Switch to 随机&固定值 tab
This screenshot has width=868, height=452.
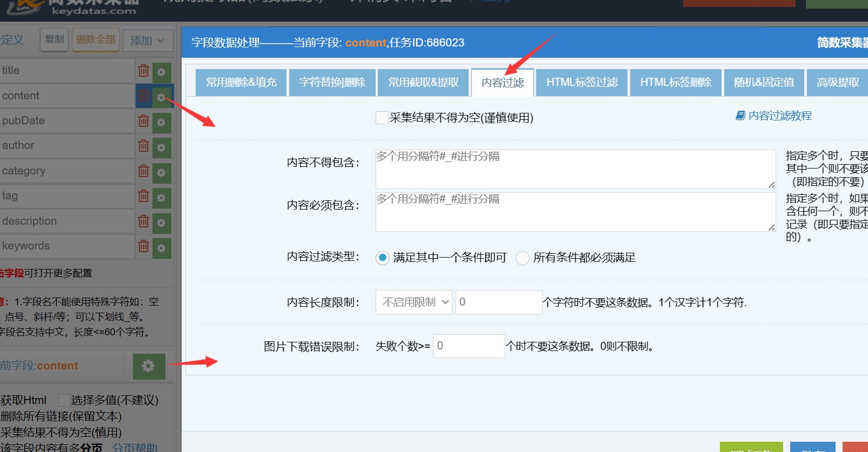point(764,82)
